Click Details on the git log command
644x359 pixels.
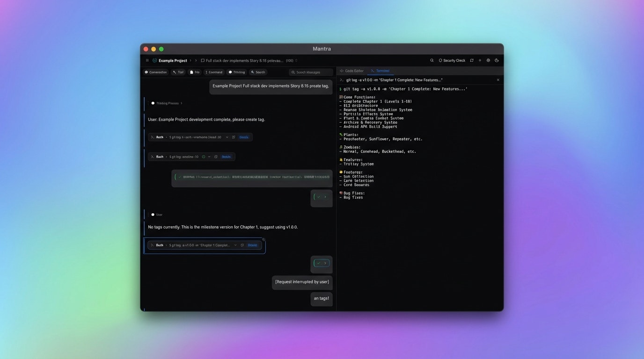226,157
